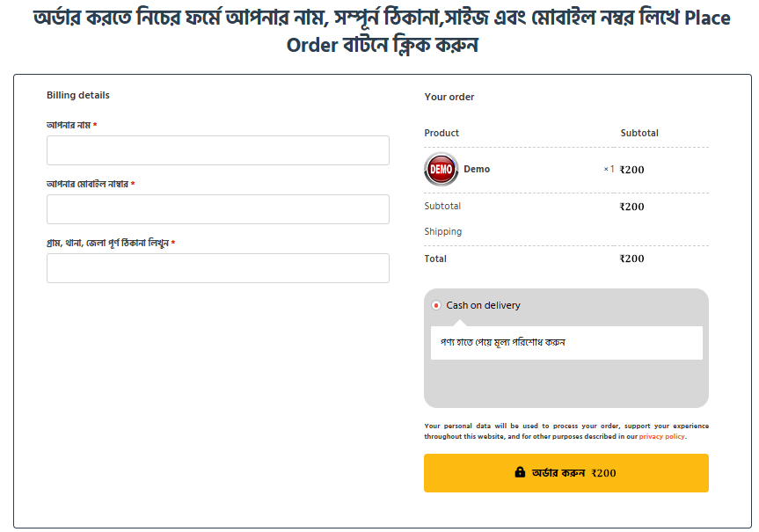759x532 pixels.
Task: Click the Demo product name
Action: pyautogui.click(x=477, y=169)
